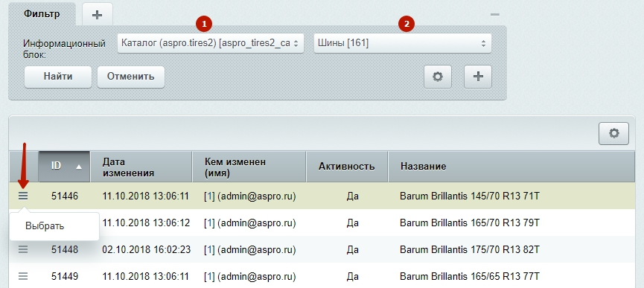Select Barum Brillantis 175/70 R13 82T name
This screenshot has width=644, height=288.
[470, 249]
